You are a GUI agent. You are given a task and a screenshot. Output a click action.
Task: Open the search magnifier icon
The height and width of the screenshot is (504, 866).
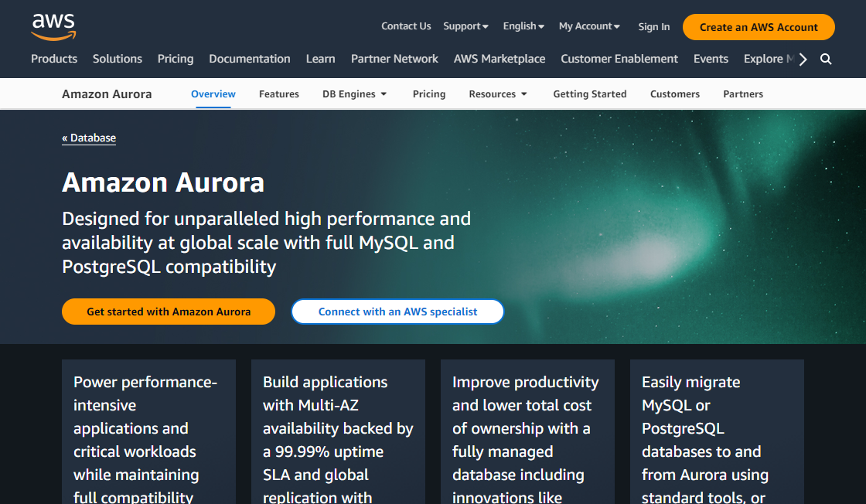pos(826,59)
